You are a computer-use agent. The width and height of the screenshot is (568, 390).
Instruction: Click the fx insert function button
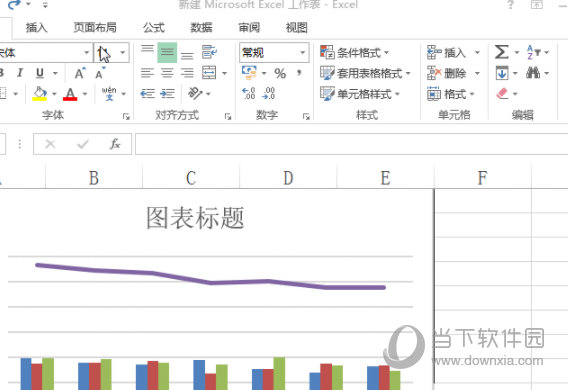pos(115,144)
